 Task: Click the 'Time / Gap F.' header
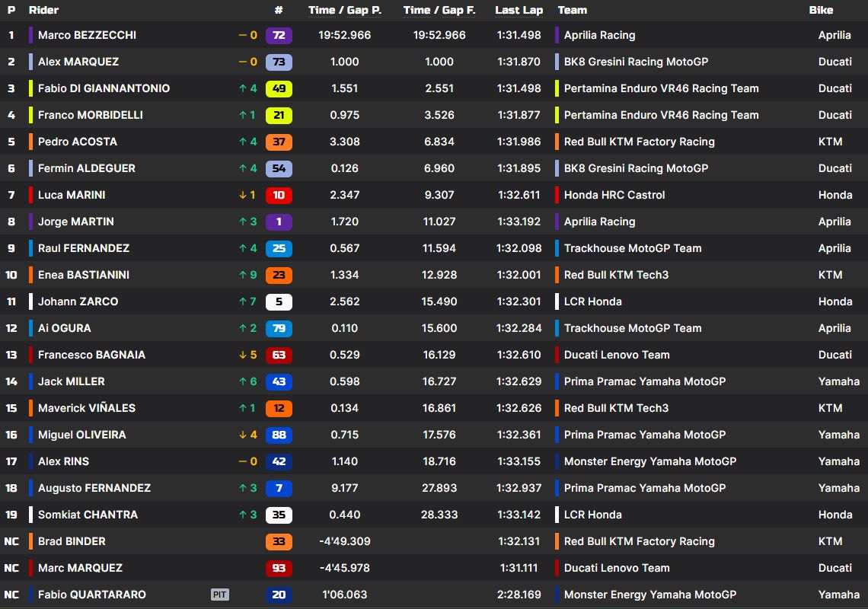coord(439,10)
